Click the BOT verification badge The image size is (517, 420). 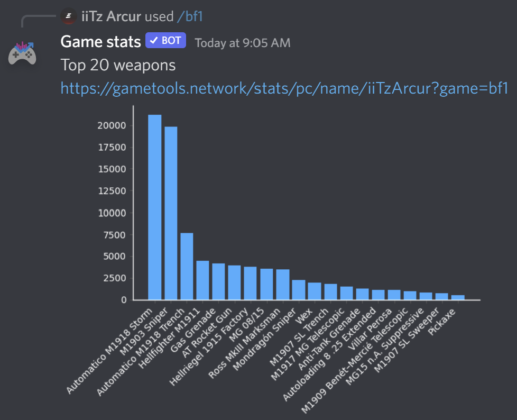(x=165, y=40)
